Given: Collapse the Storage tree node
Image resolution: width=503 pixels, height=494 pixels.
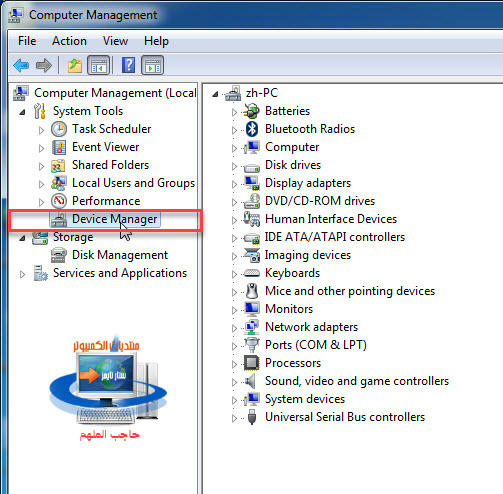Looking at the screenshot, I should [22, 238].
